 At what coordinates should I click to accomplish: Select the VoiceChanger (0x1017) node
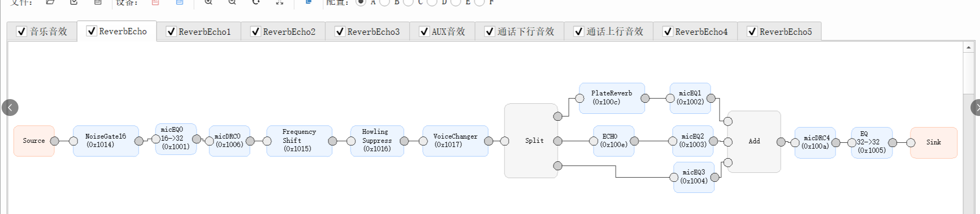455,141
